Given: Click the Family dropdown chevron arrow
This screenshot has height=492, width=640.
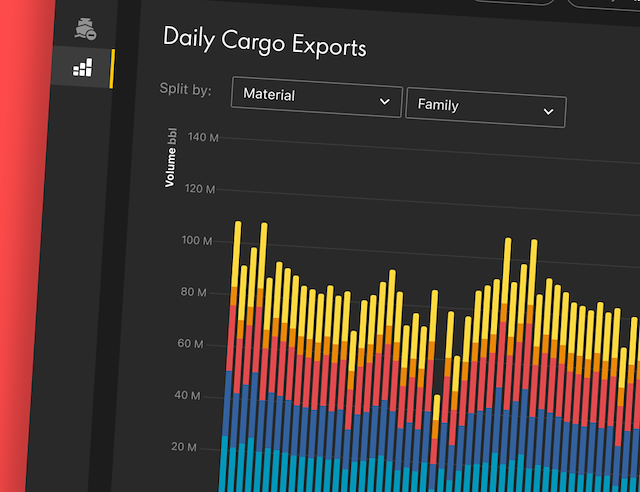Looking at the screenshot, I should point(549,111).
